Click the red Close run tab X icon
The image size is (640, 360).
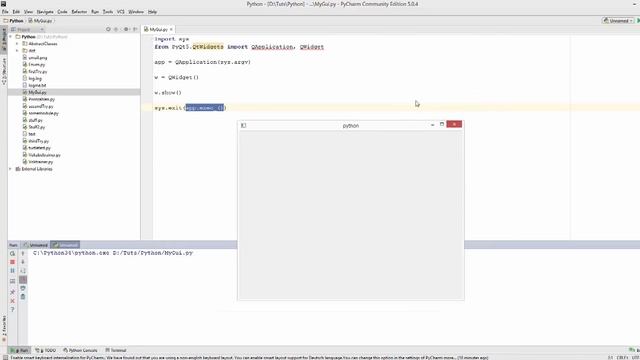pyautogui.click(x=12, y=301)
